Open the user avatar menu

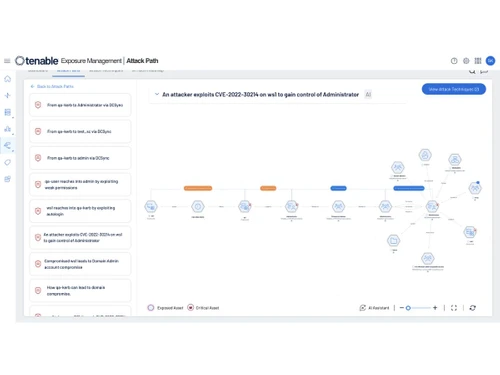click(490, 61)
